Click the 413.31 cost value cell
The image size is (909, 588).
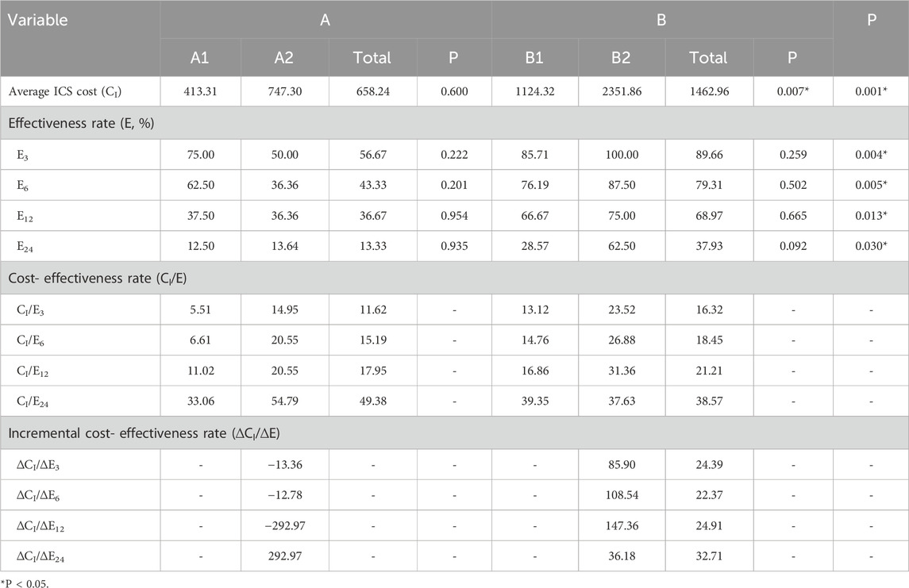click(202, 90)
